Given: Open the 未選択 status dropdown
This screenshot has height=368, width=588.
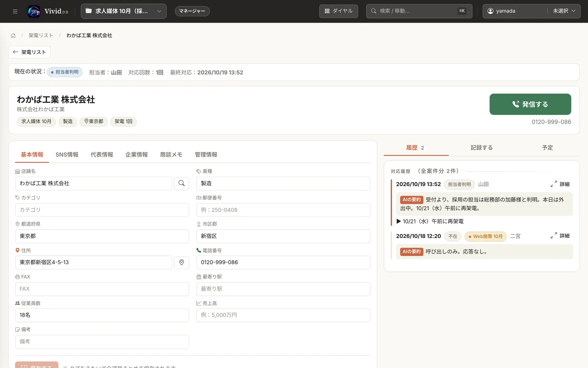Looking at the screenshot, I should (x=564, y=11).
